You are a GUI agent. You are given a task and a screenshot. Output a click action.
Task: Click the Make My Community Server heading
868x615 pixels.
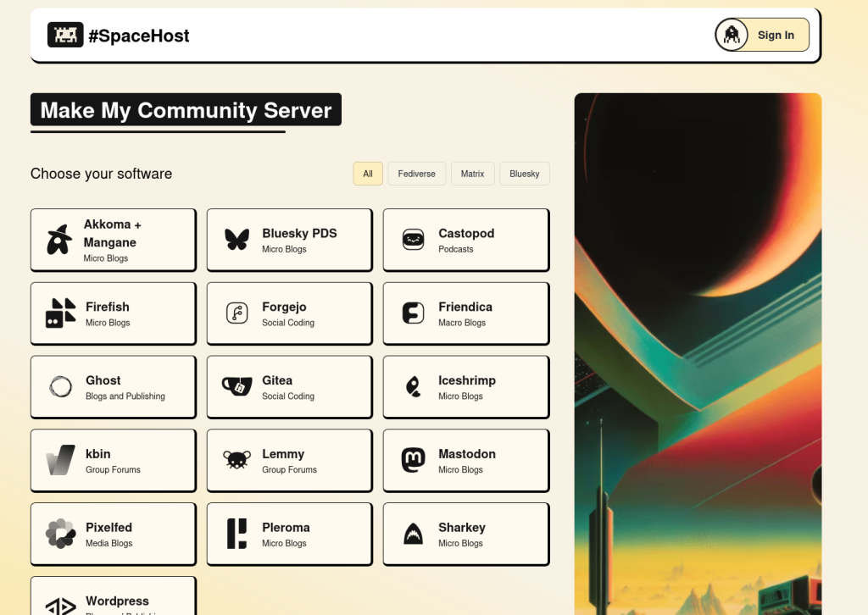click(x=186, y=110)
